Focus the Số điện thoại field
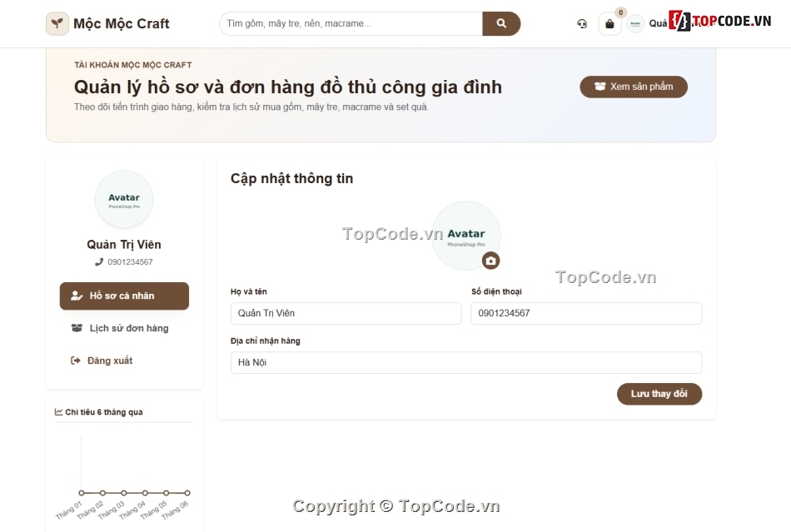Viewport: 791px width, 532px height. 586,313
